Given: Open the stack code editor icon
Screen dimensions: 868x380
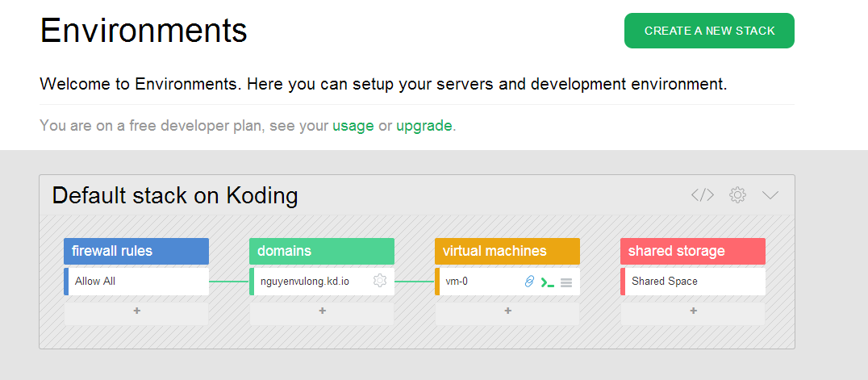Looking at the screenshot, I should (702, 195).
